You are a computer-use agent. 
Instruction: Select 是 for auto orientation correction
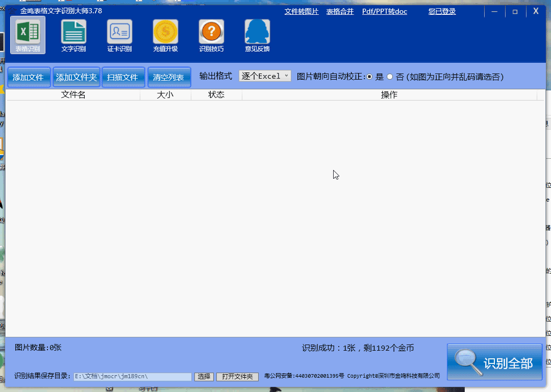tap(370, 77)
